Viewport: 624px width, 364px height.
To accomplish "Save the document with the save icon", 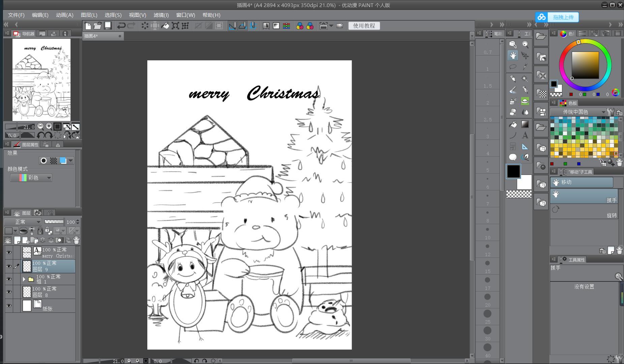I will pyautogui.click(x=108, y=26).
